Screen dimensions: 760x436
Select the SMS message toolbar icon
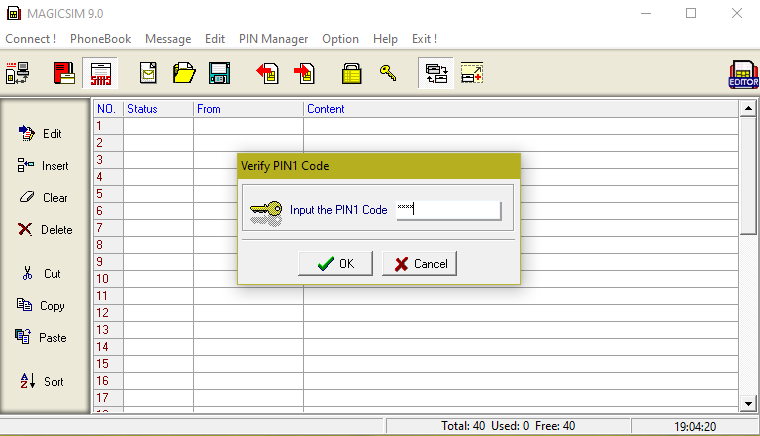[100, 73]
